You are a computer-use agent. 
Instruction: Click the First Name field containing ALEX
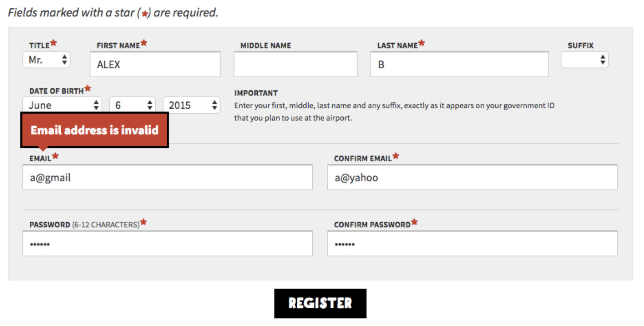[x=155, y=64]
